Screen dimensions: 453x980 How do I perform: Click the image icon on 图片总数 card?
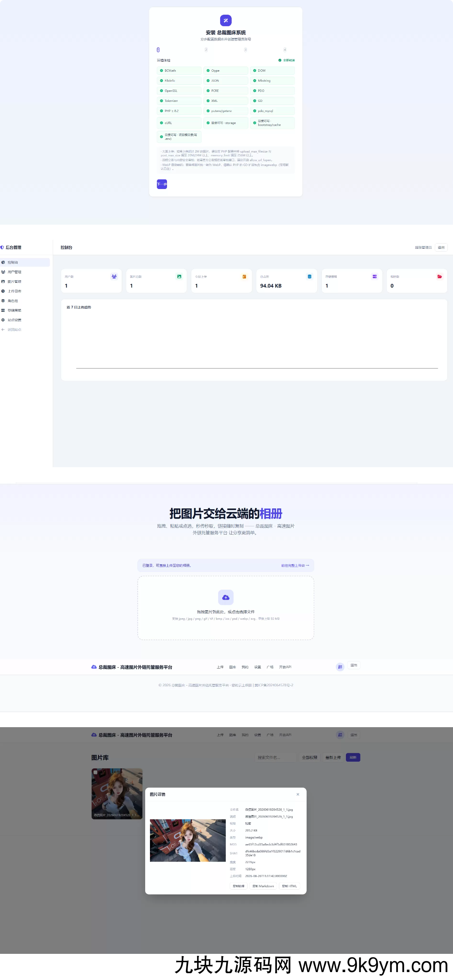click(x=179, y=277)
